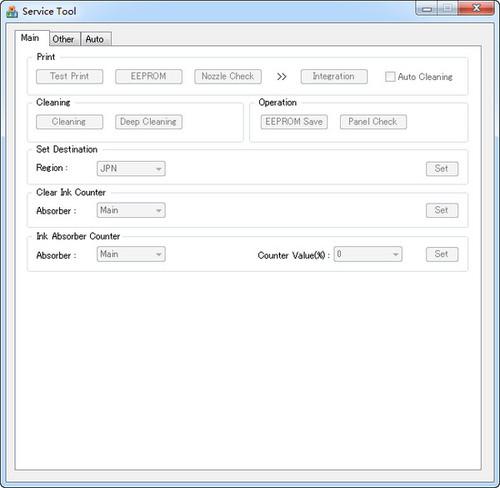Minimize the Service Tool window
Image resolution: width=500 pixels, height=488 pixels.
click(x=427, y=9)
